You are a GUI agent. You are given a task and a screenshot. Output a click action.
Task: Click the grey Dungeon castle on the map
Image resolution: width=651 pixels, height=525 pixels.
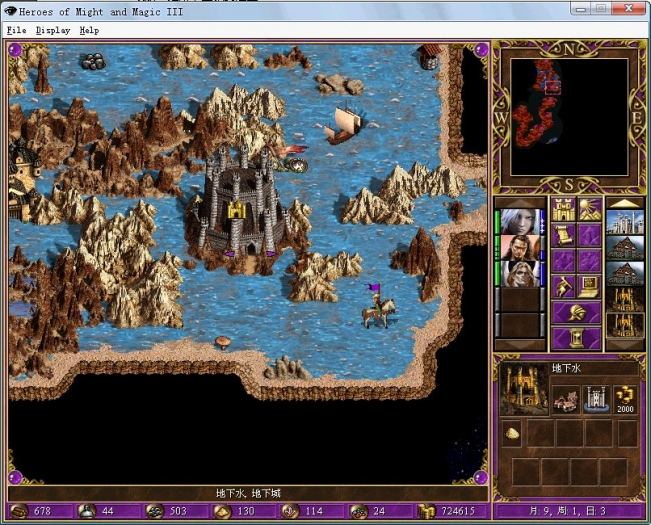coord(243,208)
